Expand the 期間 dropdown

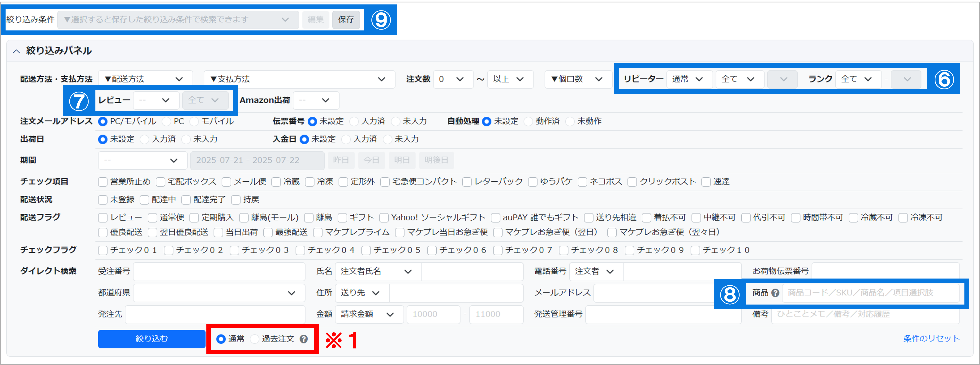tap(142, 160)
